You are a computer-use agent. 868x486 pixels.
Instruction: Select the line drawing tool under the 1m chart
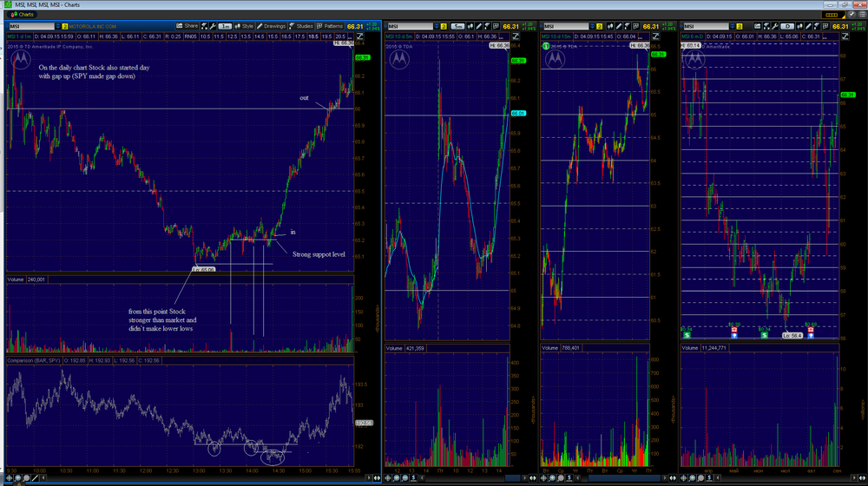35,477
